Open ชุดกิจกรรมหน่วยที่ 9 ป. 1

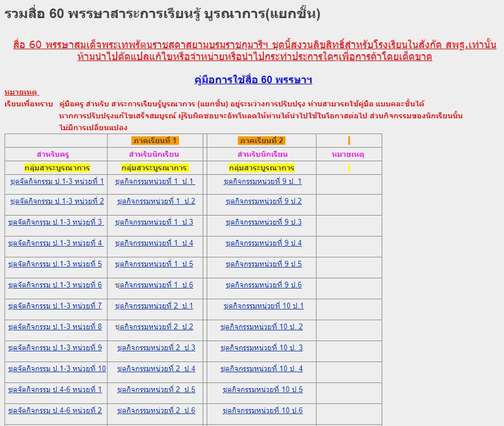coord(263,182)
